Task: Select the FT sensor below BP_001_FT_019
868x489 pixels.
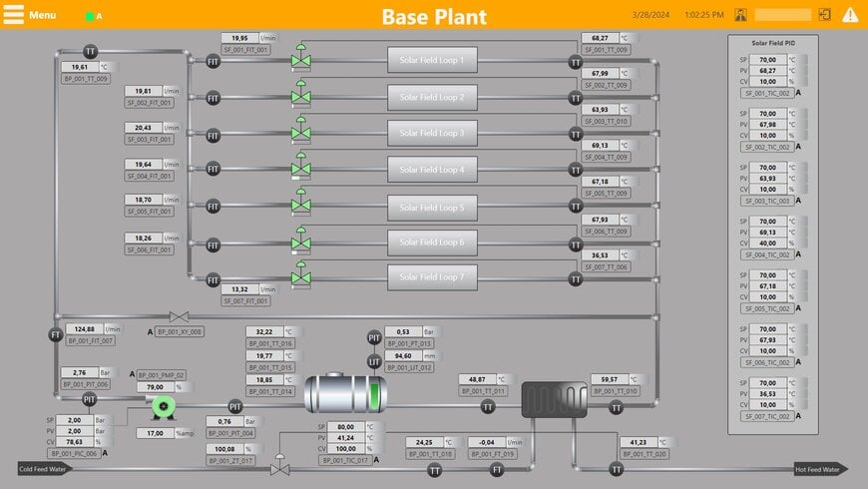Action: point(497,470)
